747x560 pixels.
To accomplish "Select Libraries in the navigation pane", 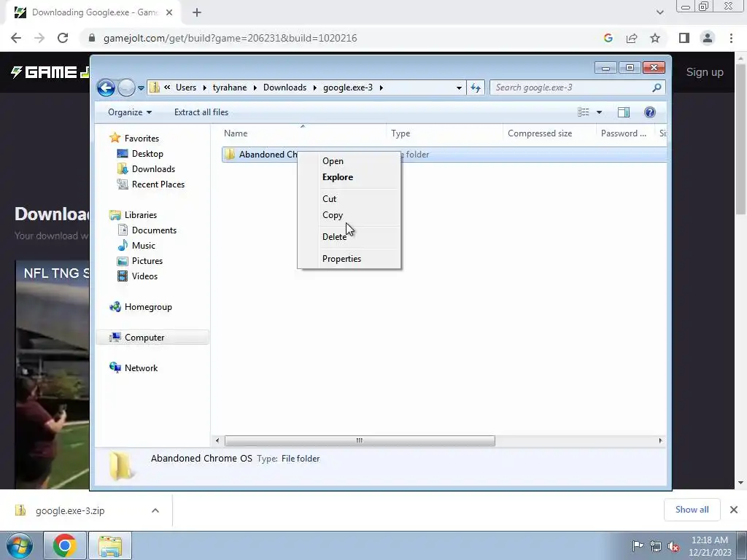I will point(141,215).
